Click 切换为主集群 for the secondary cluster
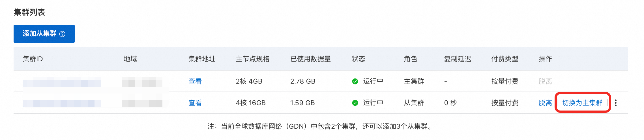 [582, 103]
